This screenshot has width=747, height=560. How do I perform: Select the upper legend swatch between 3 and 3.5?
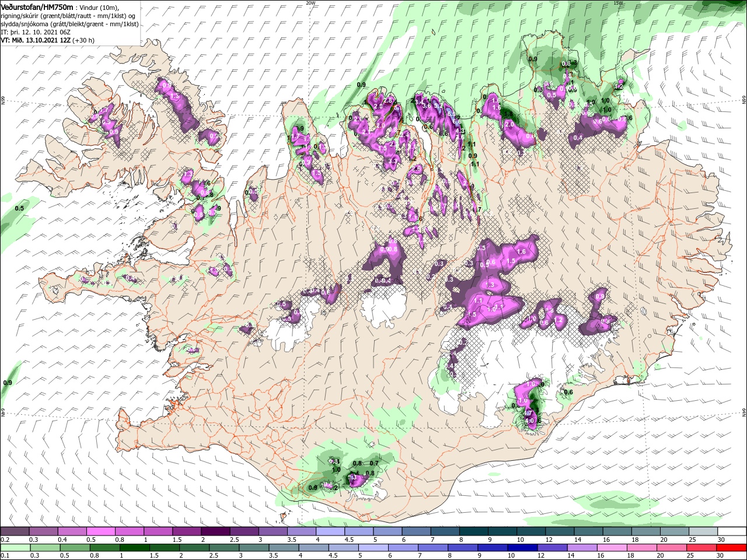coord(273,531)
